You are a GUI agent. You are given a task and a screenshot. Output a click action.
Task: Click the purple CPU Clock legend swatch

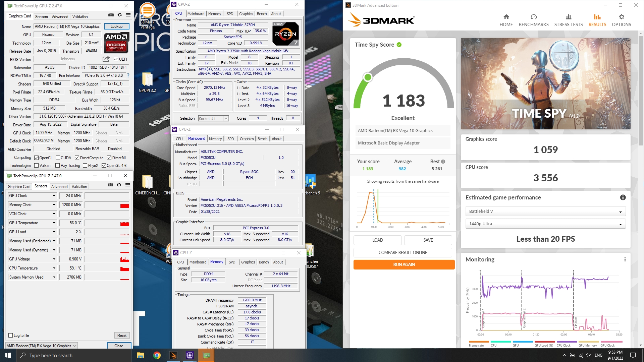click(x=567, y=342)
